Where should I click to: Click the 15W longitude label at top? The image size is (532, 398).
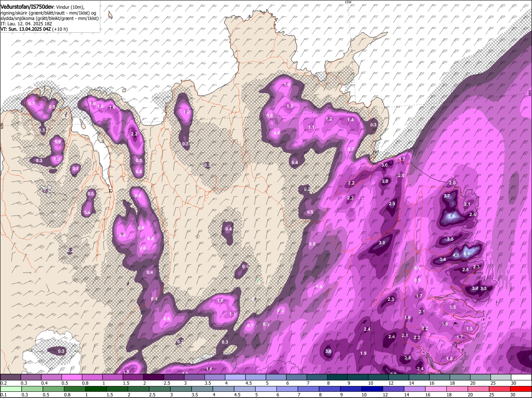tap(348, 2)
